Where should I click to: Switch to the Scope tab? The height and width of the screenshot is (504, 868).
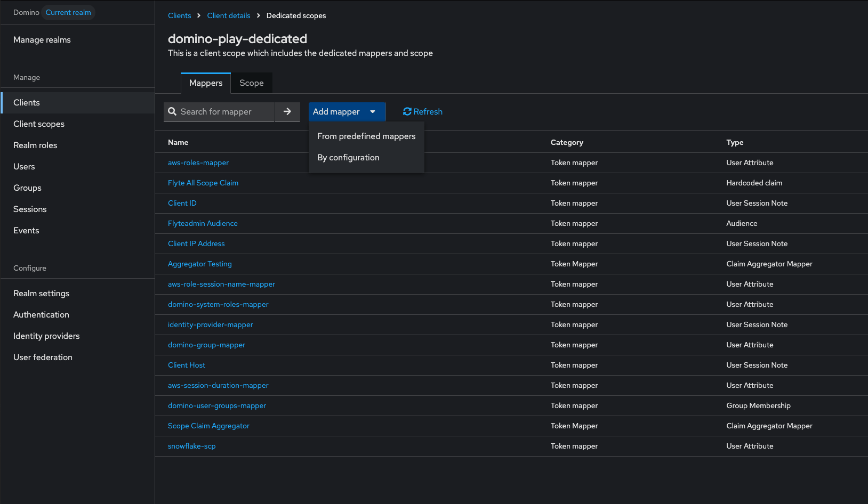(x=252, y=83)
